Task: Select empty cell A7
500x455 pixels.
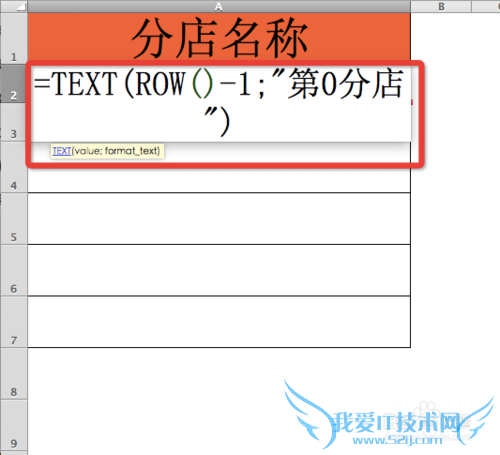Action: coord(219,322)
